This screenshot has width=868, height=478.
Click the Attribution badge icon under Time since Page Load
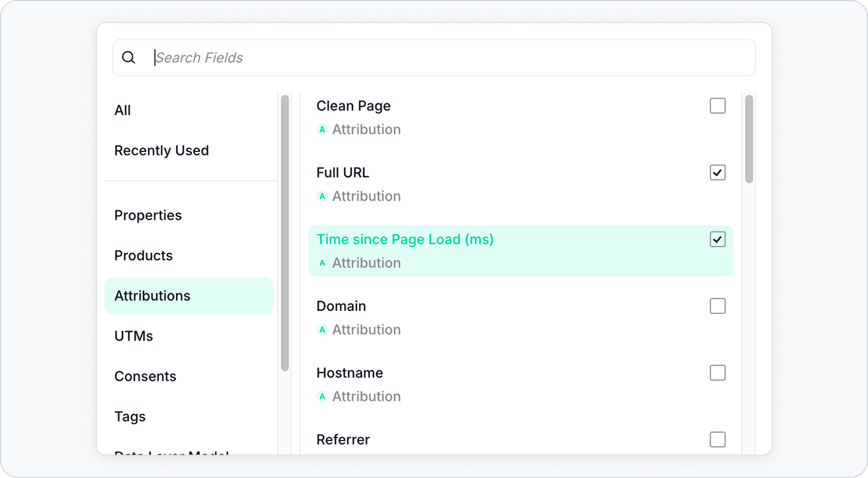(x=322, y=263)
